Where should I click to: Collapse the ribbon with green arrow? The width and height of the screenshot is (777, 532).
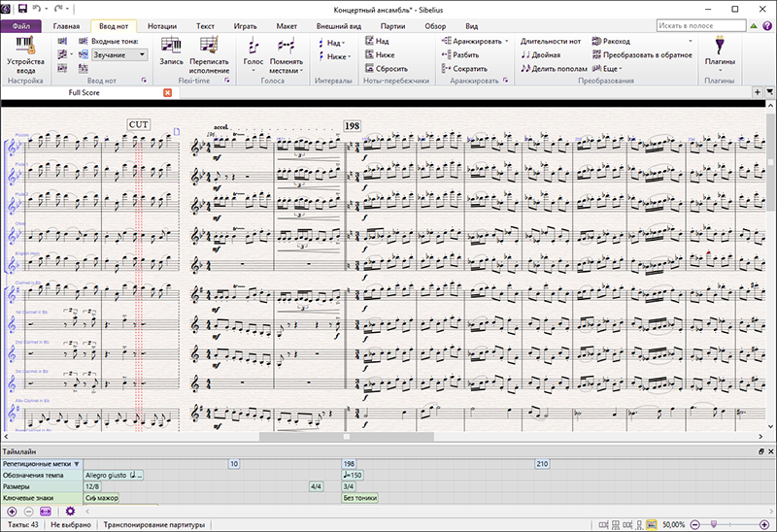[754, 26]
